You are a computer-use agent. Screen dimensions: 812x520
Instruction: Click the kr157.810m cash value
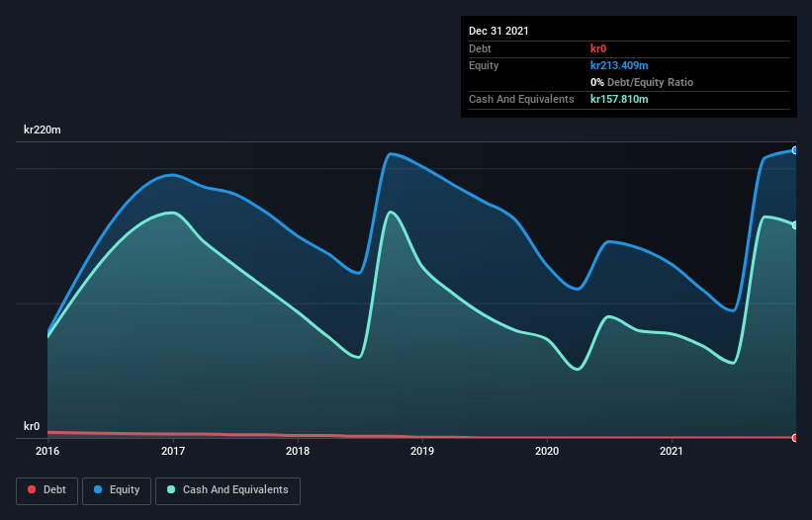(619, 99)
